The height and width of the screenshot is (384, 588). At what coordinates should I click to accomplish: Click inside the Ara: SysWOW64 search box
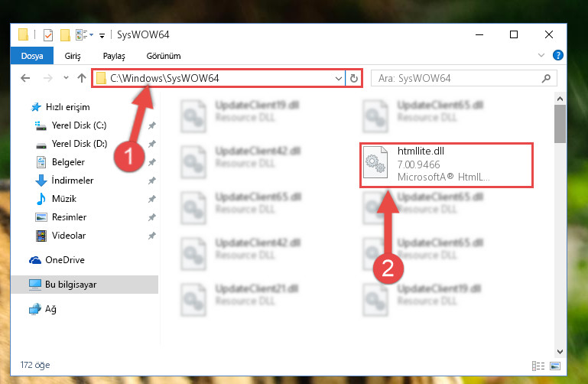457,78
